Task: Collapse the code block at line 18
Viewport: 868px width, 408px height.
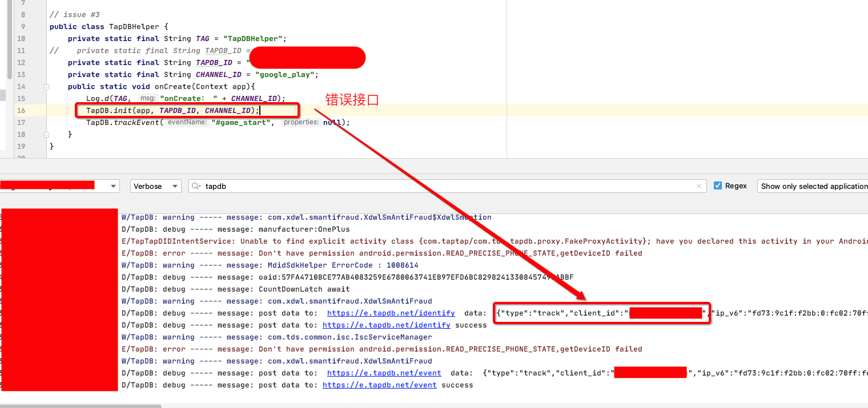Action: 46,134
